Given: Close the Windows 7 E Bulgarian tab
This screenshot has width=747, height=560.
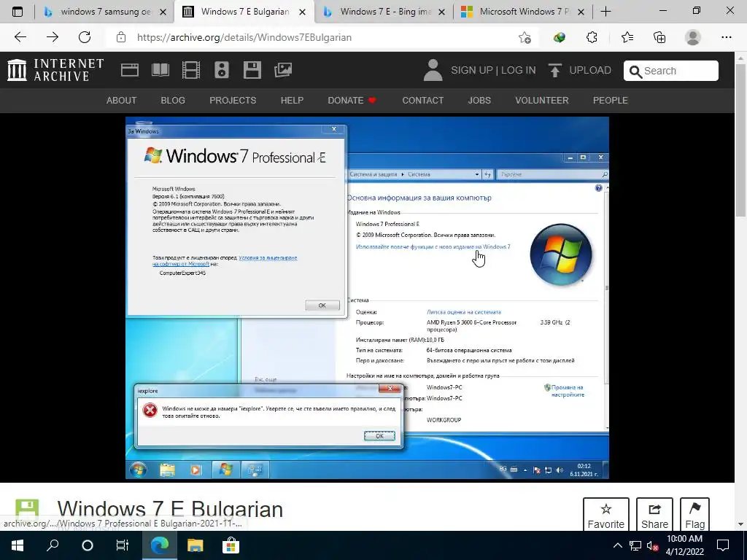Looking at the screenshot, I should [x=302, y=12].
